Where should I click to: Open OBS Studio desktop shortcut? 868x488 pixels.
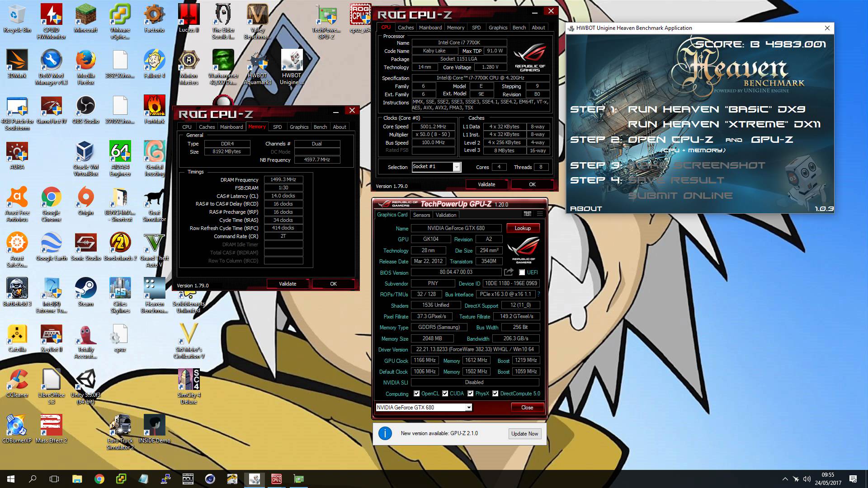[x=85, y=109]
